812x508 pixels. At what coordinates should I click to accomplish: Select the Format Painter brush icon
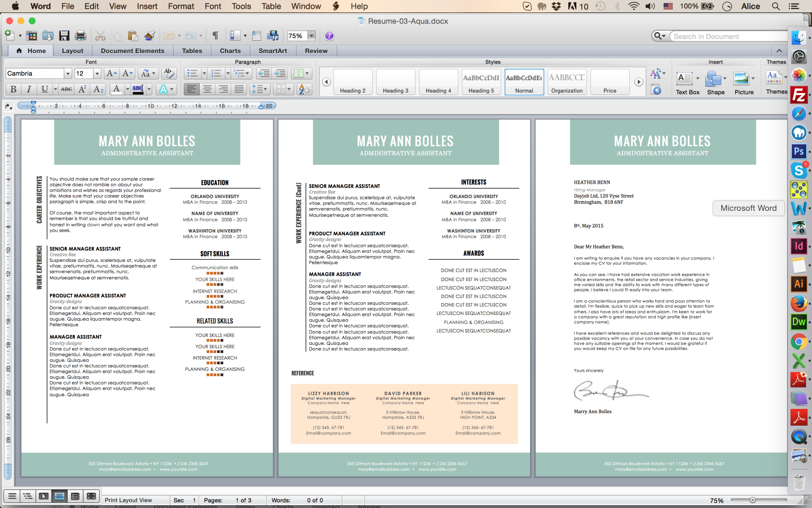tap(149, 36)
